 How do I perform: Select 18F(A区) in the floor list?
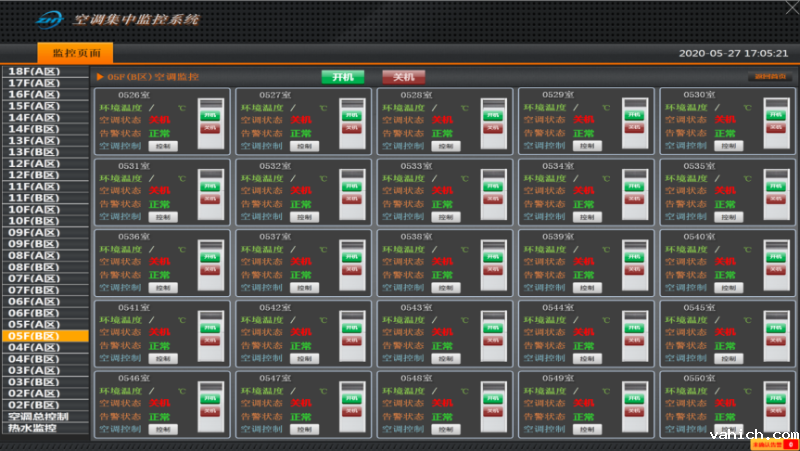coord(33,72)
